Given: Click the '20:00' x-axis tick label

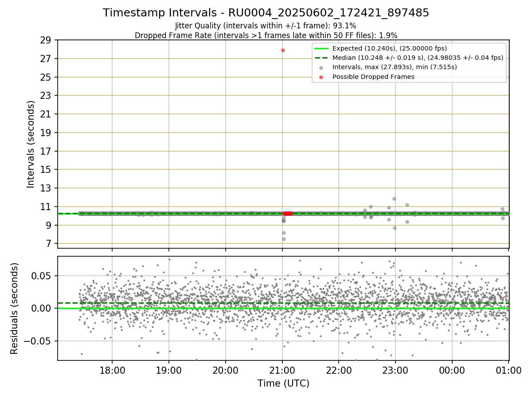Looking at the screenshot, I should (226, 370).
